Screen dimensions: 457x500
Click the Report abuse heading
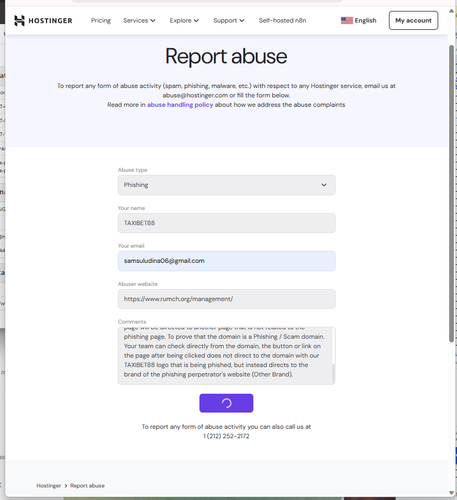226,56
